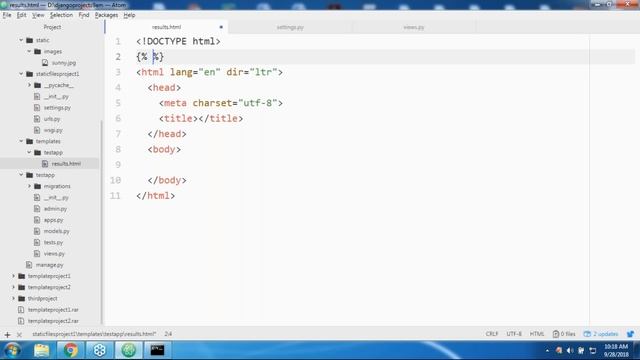
Task: Expand the templateproject2 folder
Action: 13,287
